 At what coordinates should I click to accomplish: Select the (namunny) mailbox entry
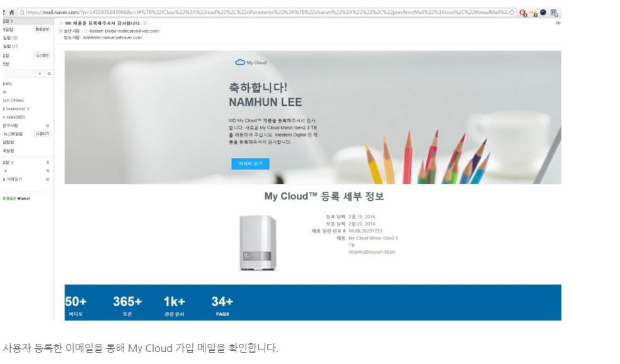tap(15, 109)
